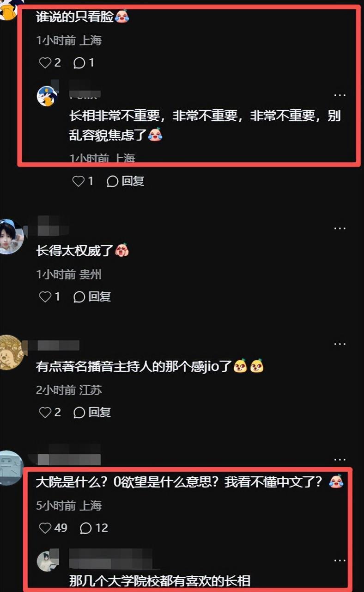The image size is (364, 592).
Task: Open the 大院是什么 commenter's avatar
Action: (10, 468)
